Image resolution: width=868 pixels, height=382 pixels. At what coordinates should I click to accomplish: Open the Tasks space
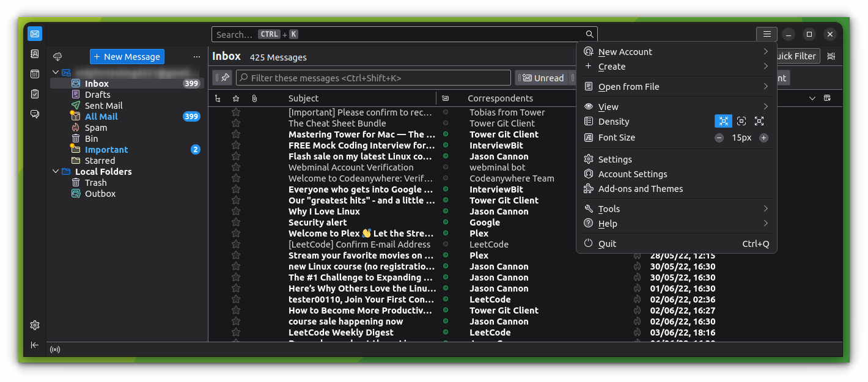click(x=35, y=94)
